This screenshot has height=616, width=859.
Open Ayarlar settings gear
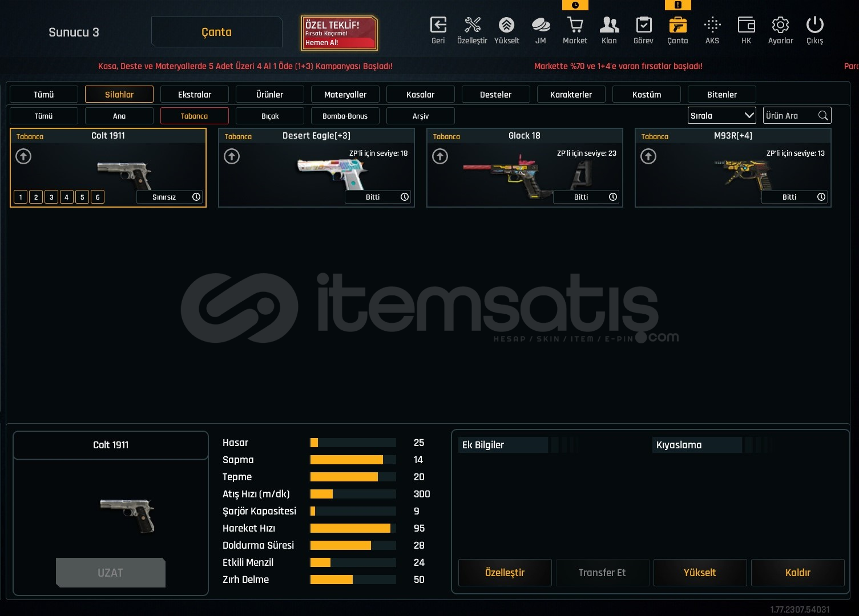(780, 25)
